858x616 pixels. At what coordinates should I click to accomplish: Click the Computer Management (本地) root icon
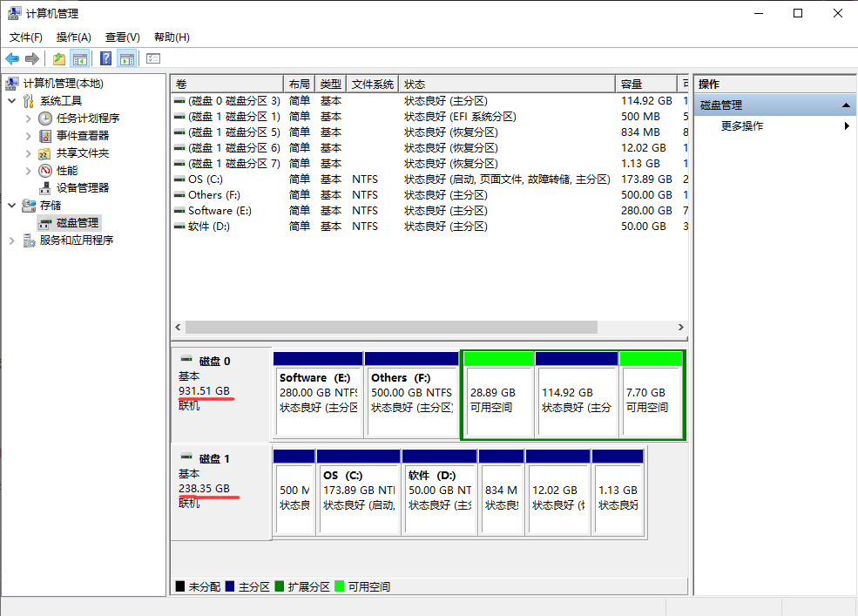(12, 84)
